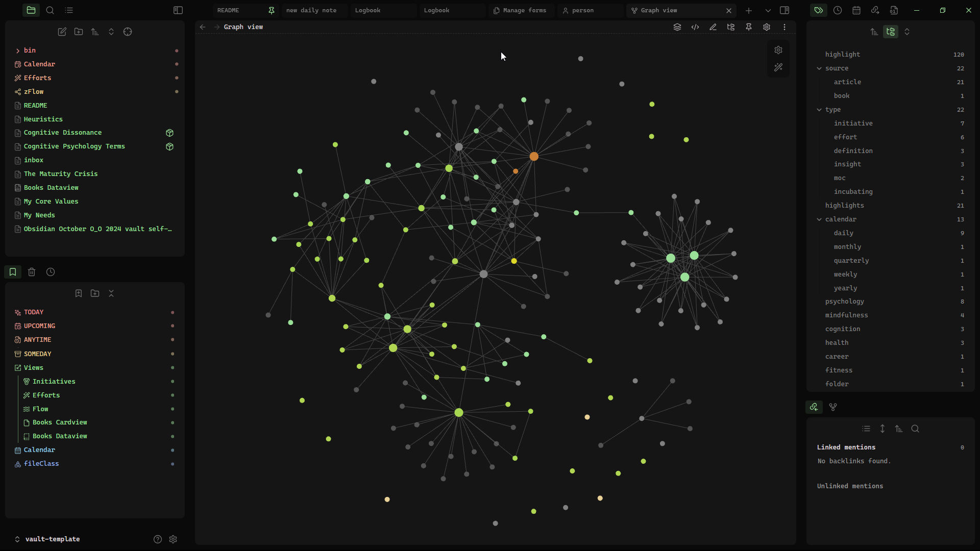Switch to the Manage forms tab
This screenshot has height=551, width=980.
(x=524, y=10)
